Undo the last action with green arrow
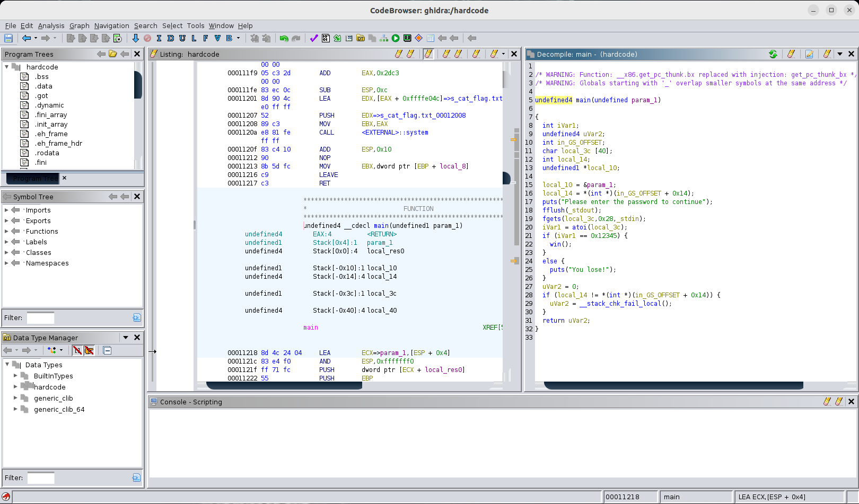 (284, 38)
